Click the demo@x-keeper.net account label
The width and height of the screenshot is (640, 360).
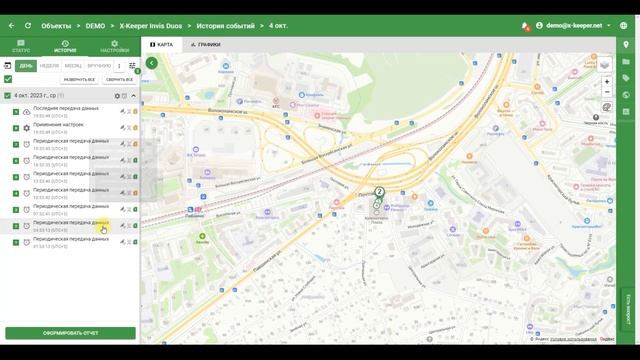574,25
